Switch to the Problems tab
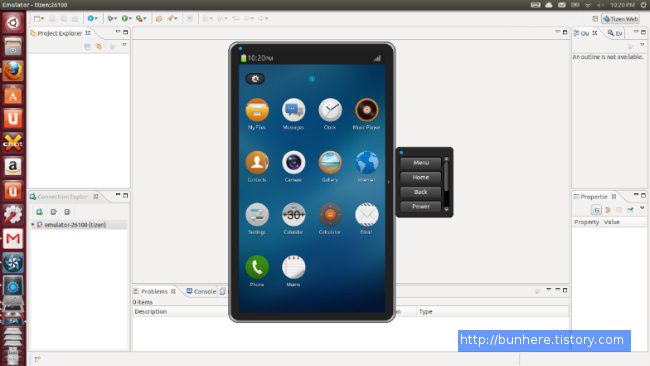 [154, 291]
